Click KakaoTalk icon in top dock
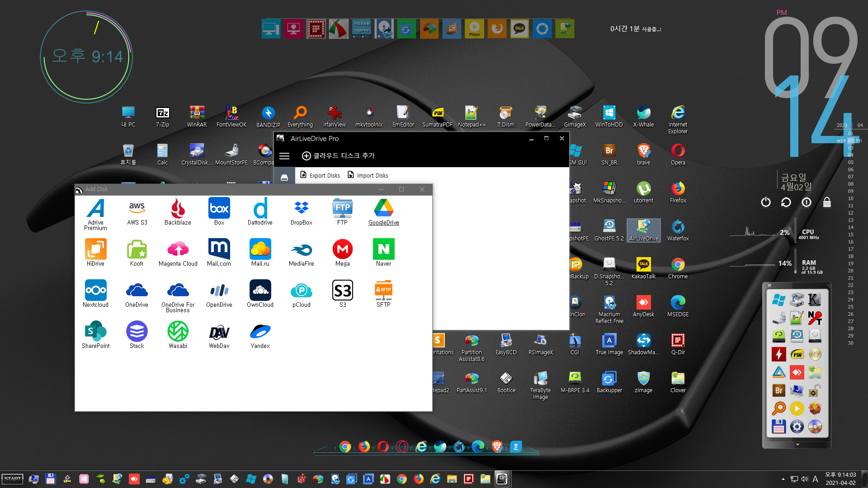The height and width of the screenshot is (488, 868). pos(519,29)
